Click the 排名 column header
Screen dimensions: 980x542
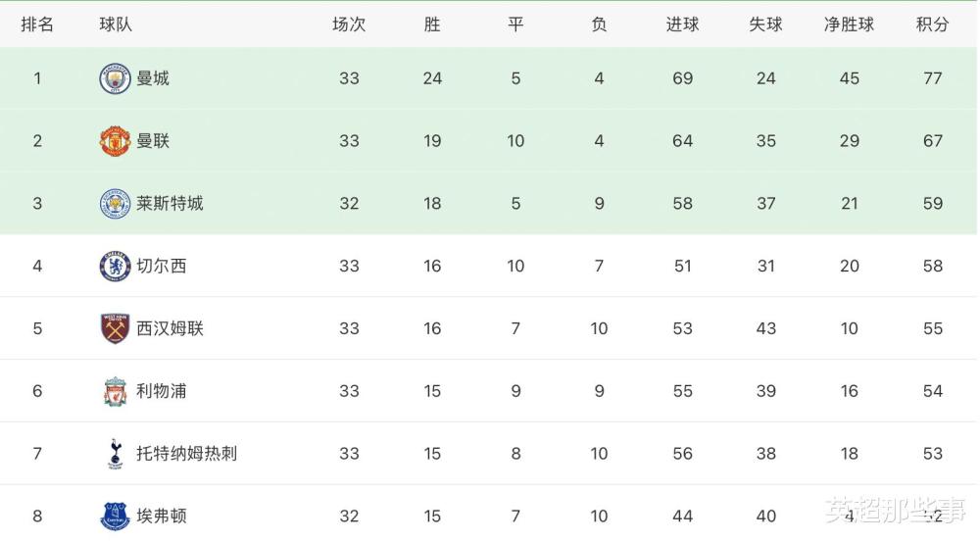click(x=37, y=25)
